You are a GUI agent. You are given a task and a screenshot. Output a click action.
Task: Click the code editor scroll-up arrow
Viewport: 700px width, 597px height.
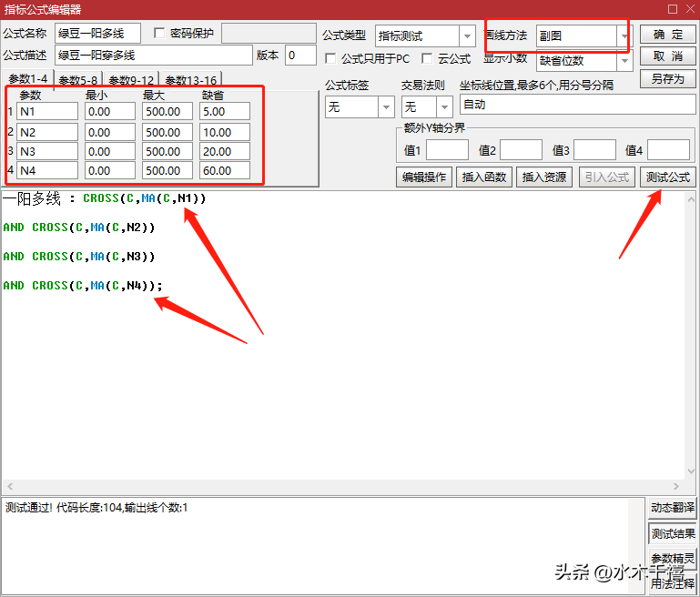pos(691,199)
